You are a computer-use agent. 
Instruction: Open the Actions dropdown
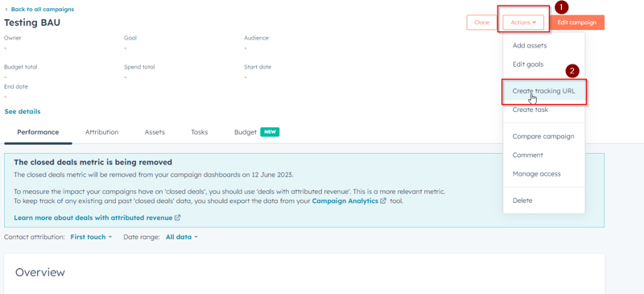[523, 23]
